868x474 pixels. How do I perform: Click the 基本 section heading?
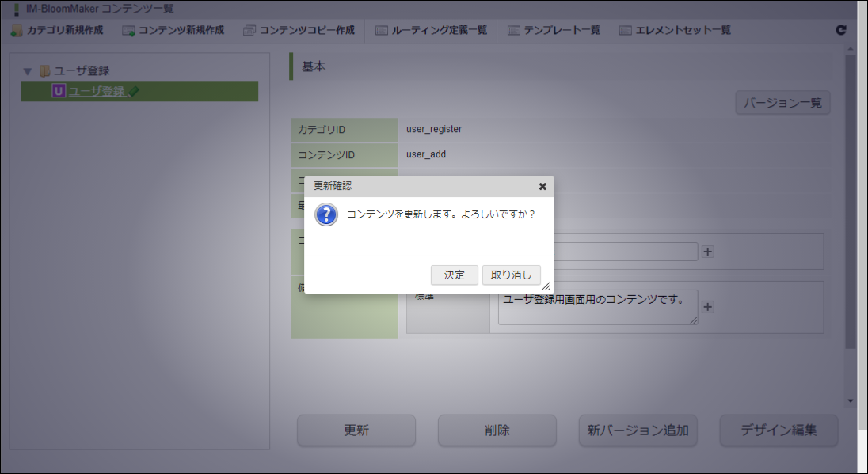[314, 66]
